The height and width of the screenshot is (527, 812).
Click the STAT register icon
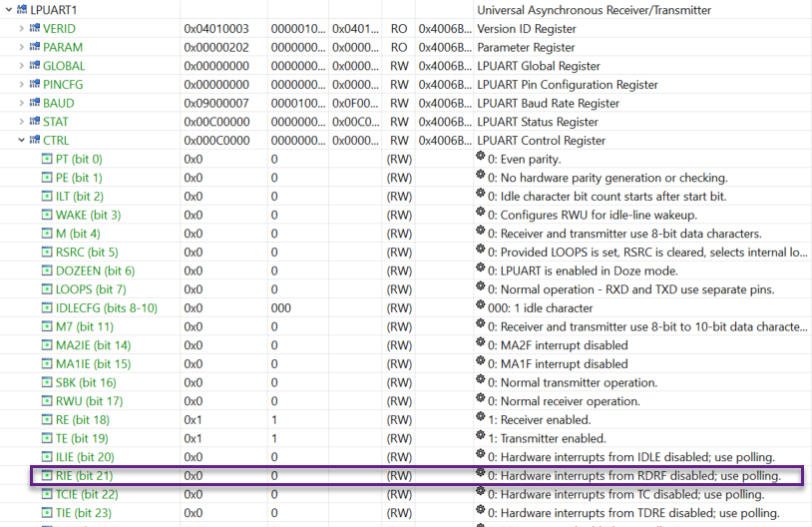[x=35, y=121]
